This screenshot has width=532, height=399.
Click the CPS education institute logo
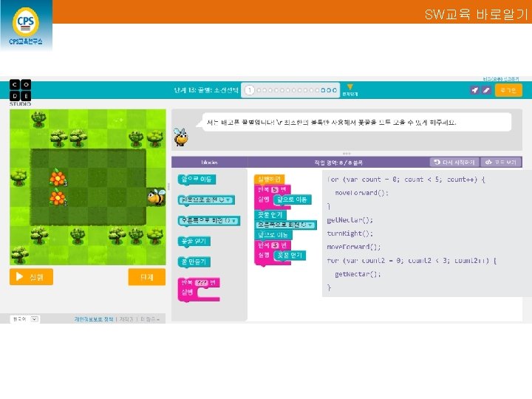[x=26, y=26]
